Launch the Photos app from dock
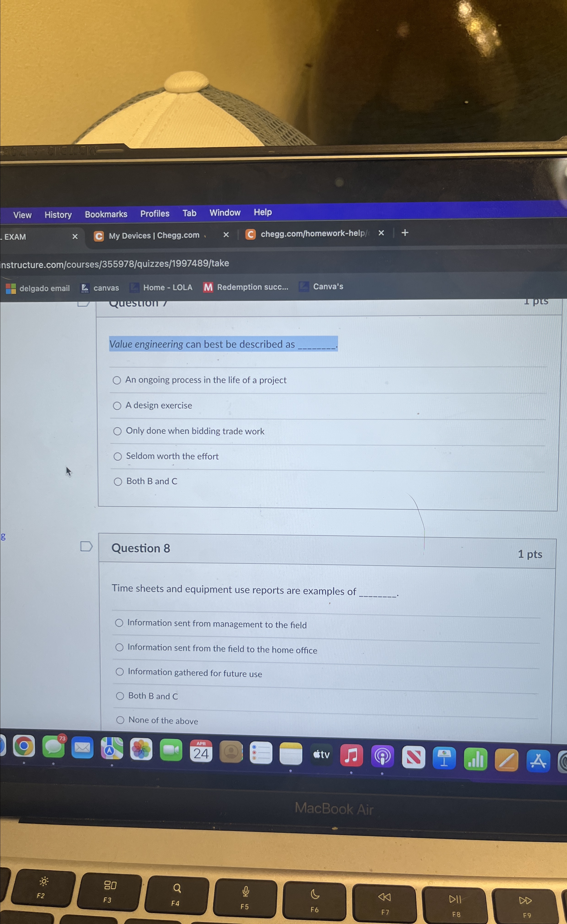The height and width of the screenshot is (924, 567). pyautogui.click(x=141, y=749)
